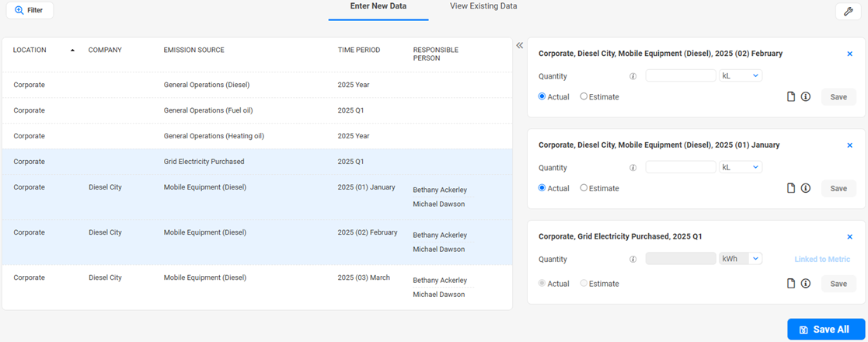Click circled info icon in Grid Electricity card
Viewport: 868px width, 342px height.
click(x=806, y=284)
